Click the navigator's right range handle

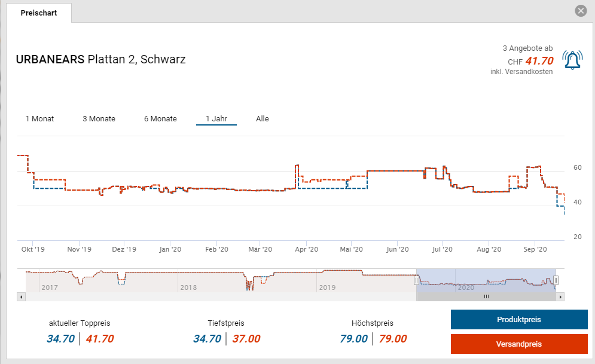(x=556, y=280)
